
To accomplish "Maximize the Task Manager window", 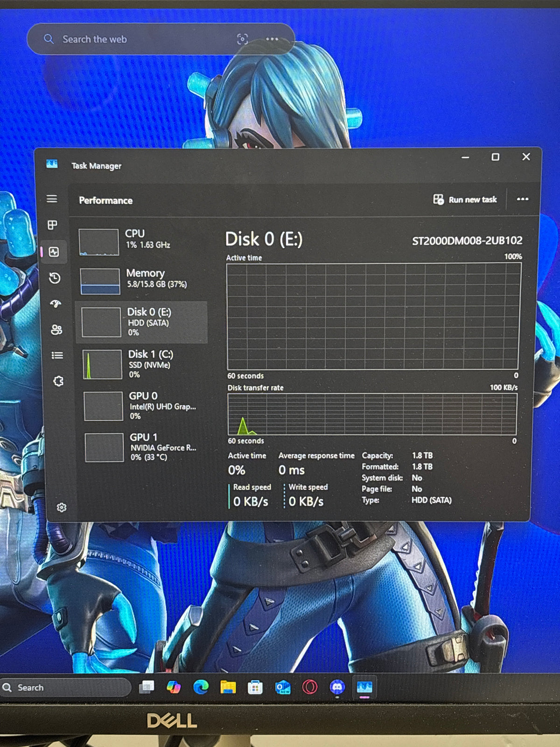I will 496,157.
